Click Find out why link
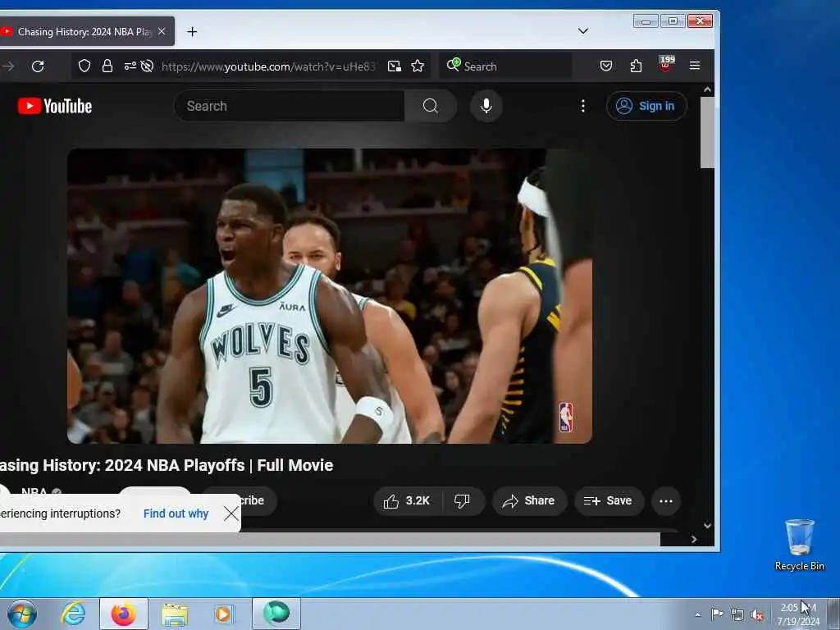 [176, 514]
